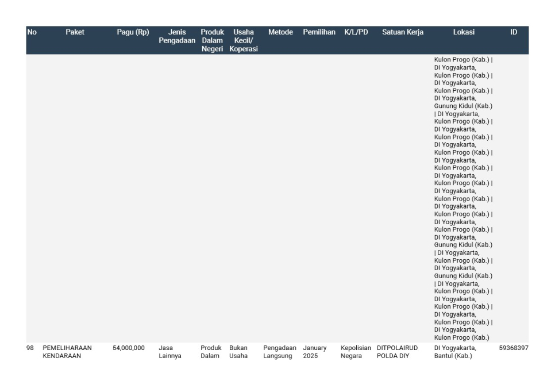Click the Metode column header
Screen dimensions: 555x392
pos(280,32)
